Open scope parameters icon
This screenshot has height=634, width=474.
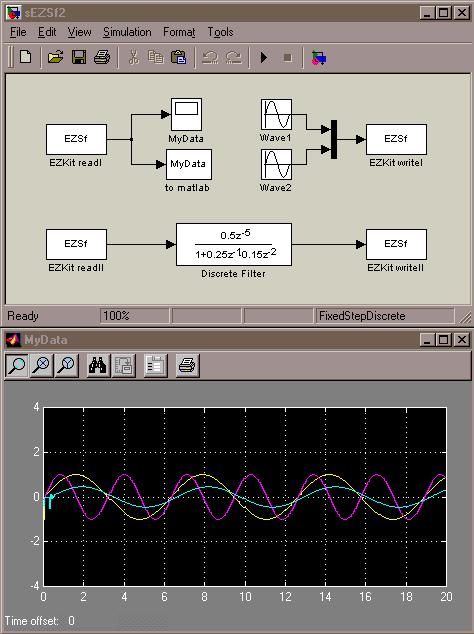(x=155, y=366)
